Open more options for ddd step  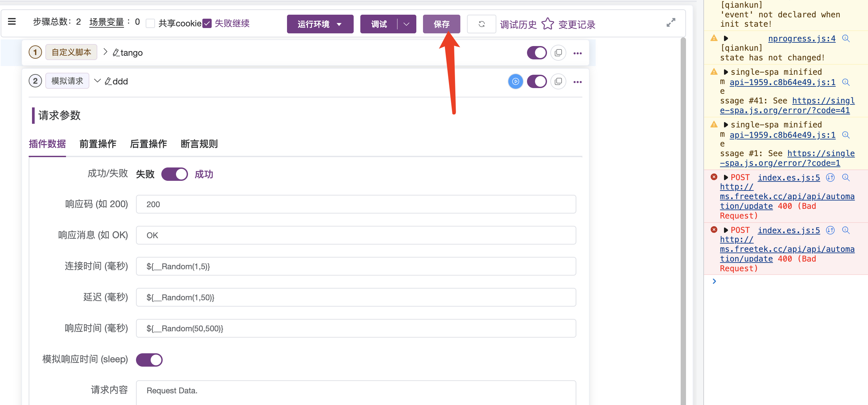(578, 82)
